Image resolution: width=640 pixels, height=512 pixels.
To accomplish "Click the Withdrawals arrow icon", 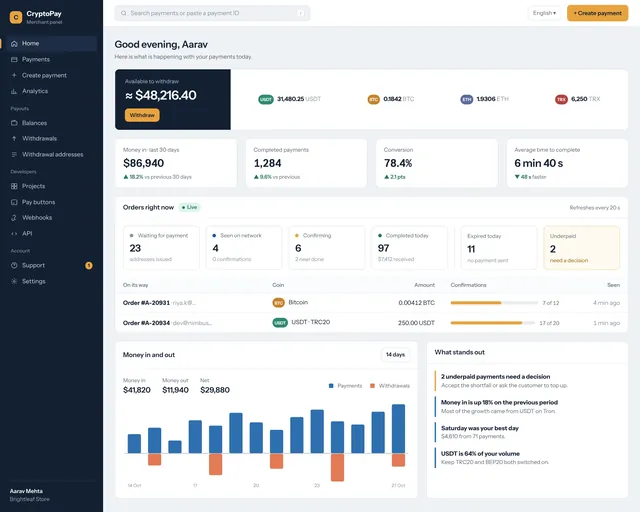I will click(14, 138).
